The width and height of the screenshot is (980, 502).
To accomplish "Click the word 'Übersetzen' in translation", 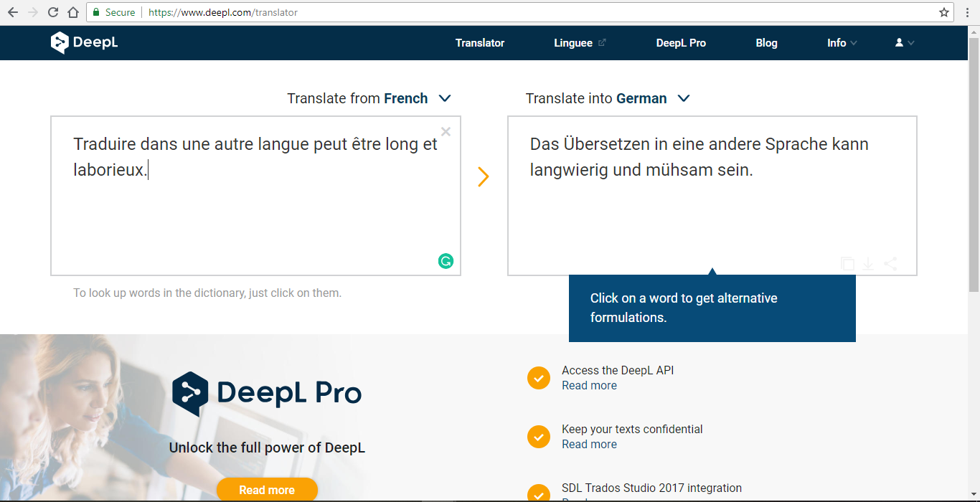I will point(606,144).
